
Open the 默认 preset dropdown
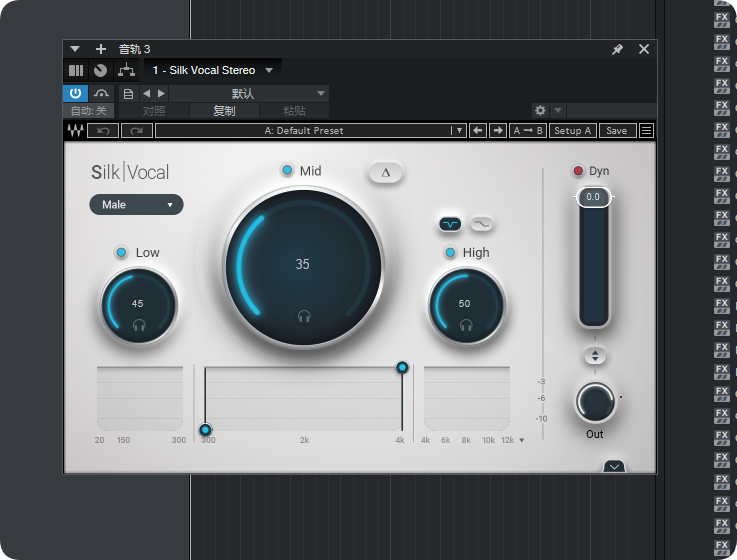coord(249,94)
